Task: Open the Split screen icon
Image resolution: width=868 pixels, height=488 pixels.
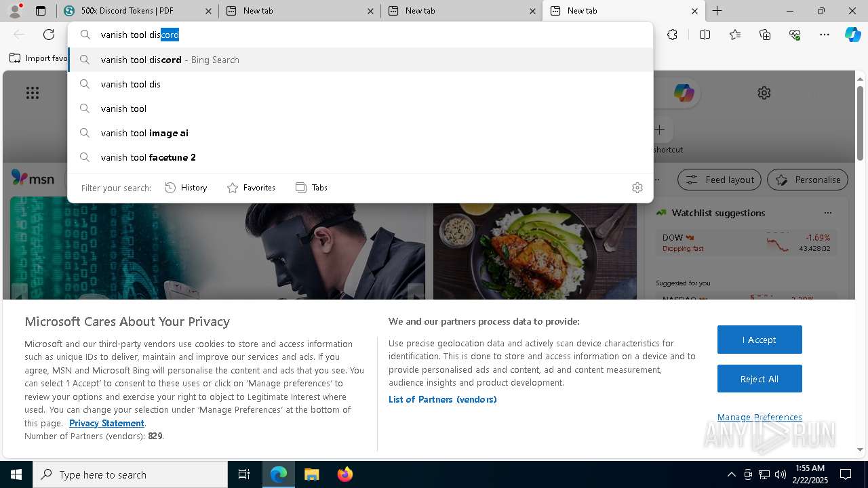Action: 705,35
